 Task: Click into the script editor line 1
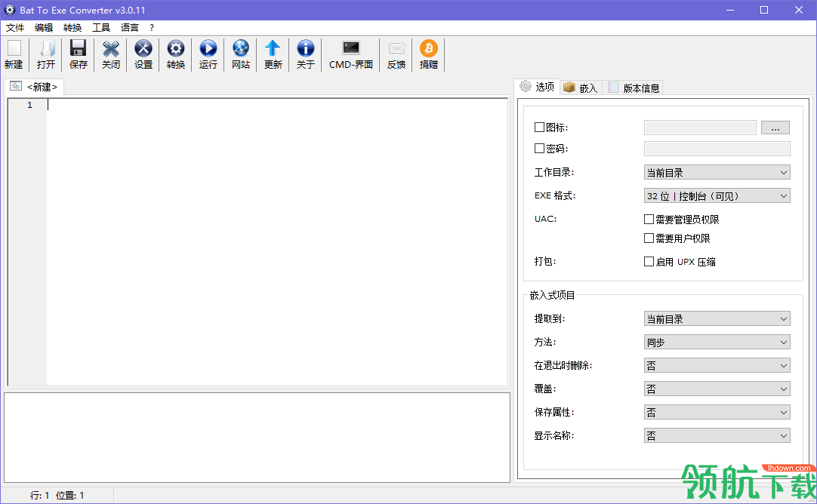tap(277, 105)
